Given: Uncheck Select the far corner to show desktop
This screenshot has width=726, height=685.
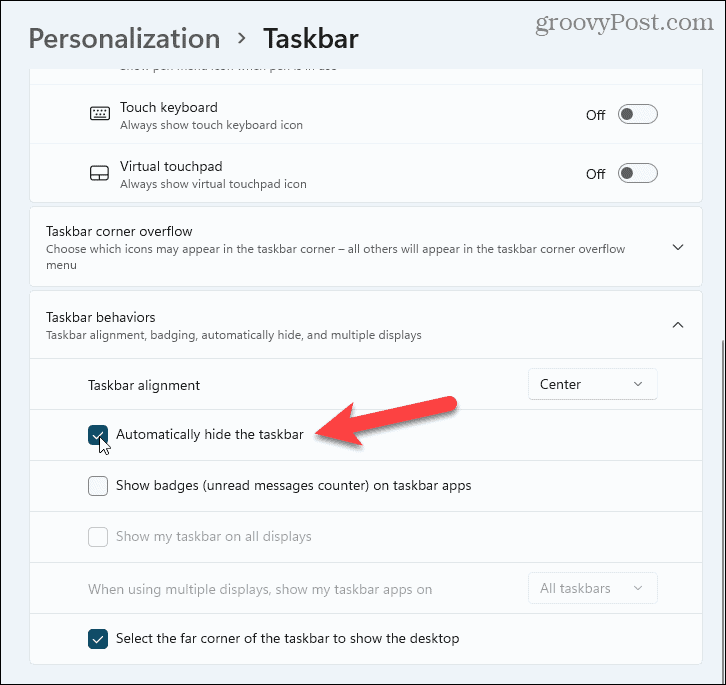Looking at the screenshot, I should tap(98, 638).
